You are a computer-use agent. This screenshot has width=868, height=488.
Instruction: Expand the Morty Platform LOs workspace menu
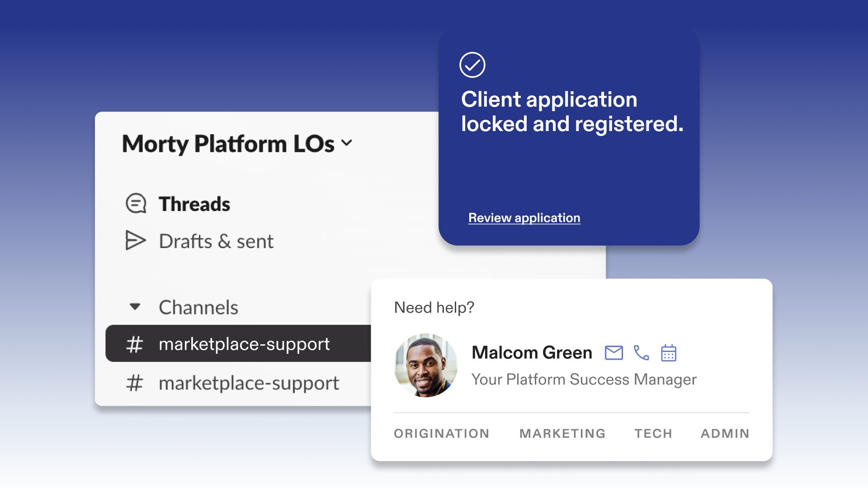[347, 143]
